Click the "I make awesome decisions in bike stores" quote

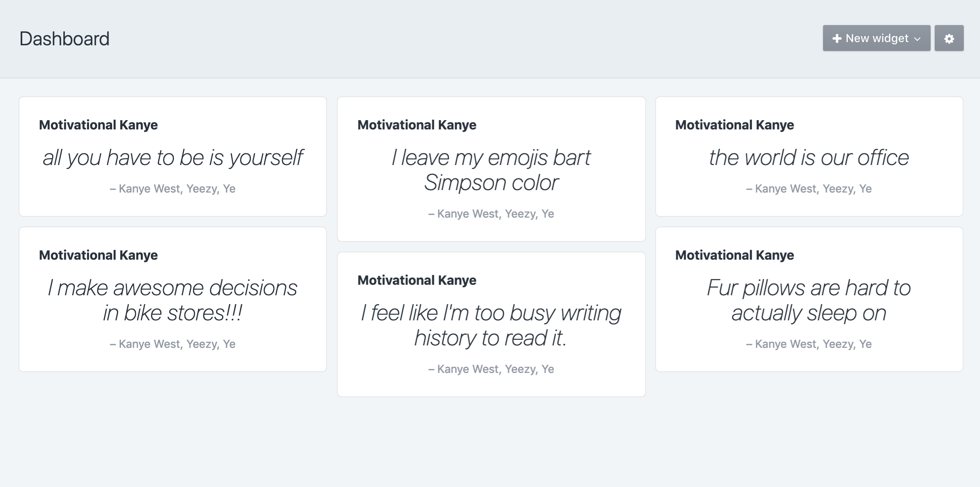coord(173,300)
